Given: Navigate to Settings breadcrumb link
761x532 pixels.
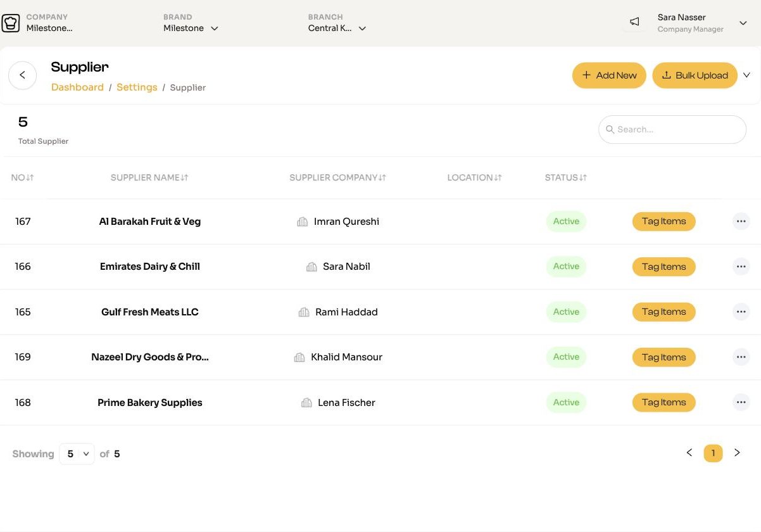Looking at the screenshot, I should pos(137,87).
